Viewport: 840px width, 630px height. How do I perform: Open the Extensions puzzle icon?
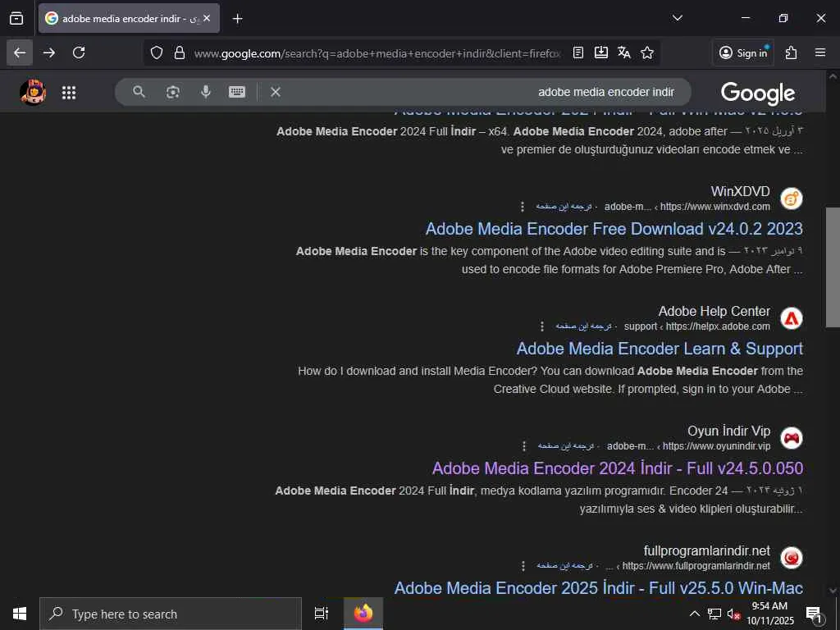click(792, 52)
